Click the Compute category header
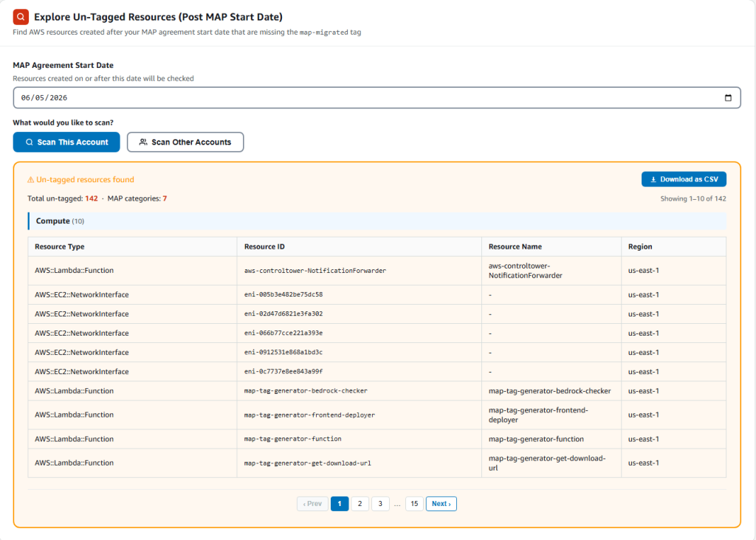 [x=377, y=221]
